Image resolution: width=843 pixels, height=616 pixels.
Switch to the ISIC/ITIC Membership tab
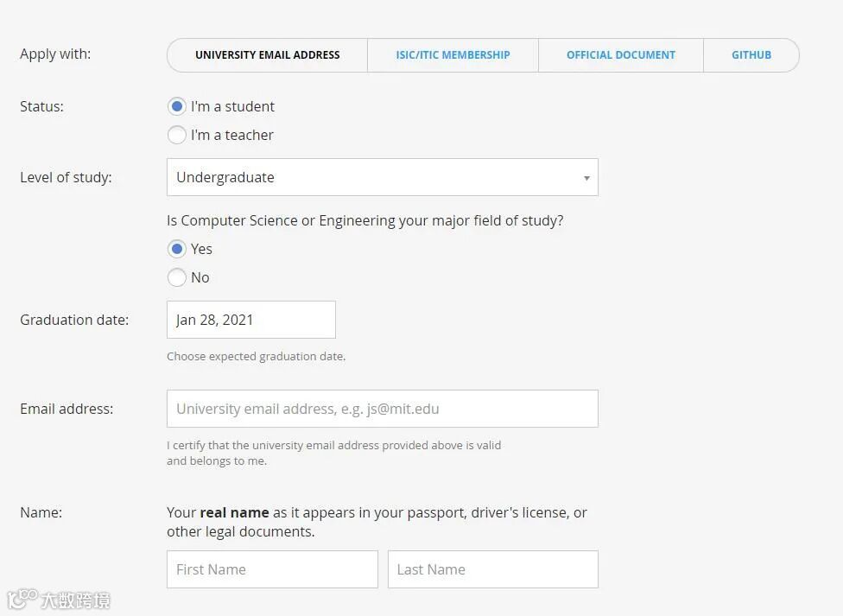coord(453,55)
